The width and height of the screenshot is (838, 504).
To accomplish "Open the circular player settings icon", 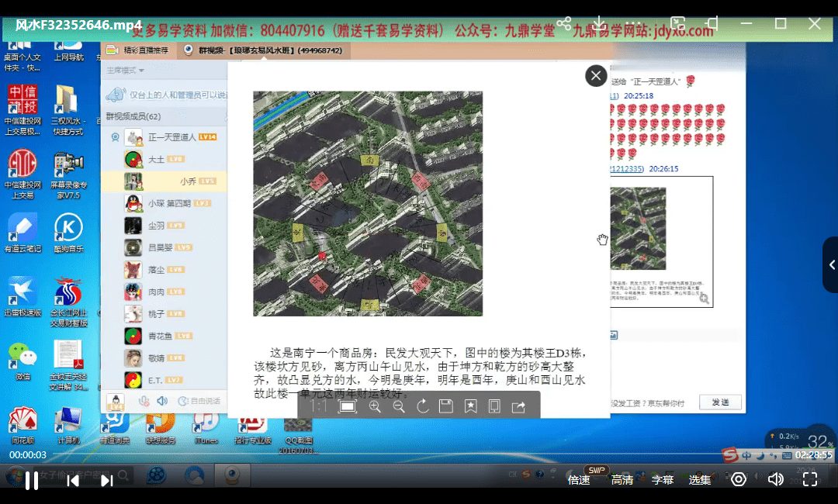I will [739, 479].
